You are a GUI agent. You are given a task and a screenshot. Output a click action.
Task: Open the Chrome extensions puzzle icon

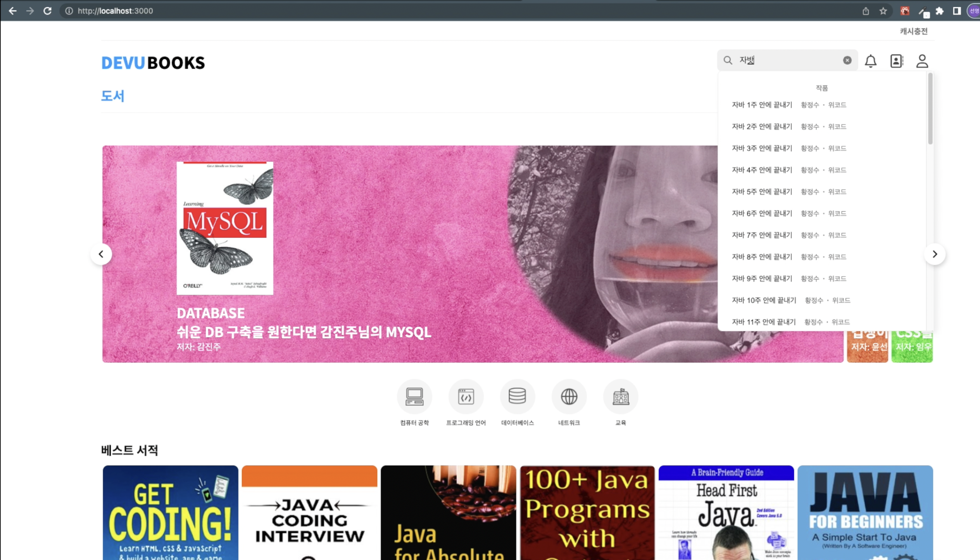(x=939, y=11)
